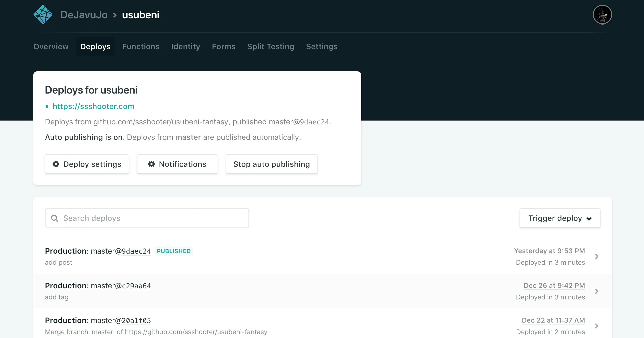Open commit 9daec24 in the header summary
Screen dimensions: 644x338
click(314, 122)
